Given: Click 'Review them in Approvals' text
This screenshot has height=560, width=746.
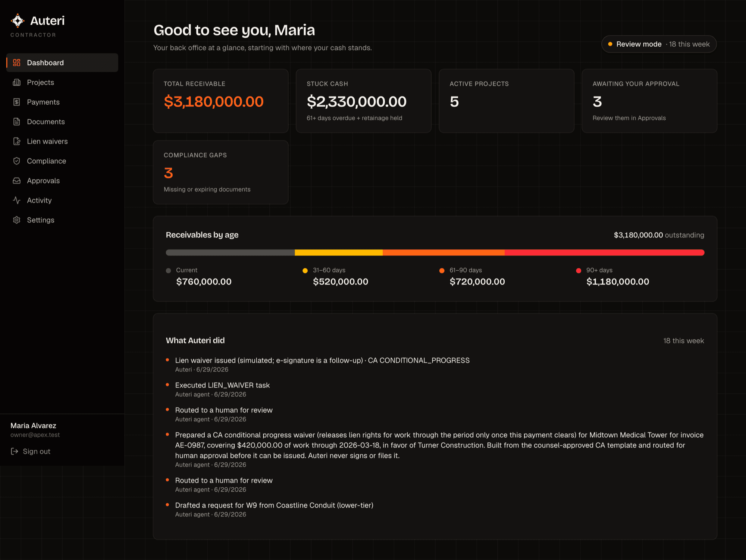Looking at the screenshot, I should [x=629, y=118].
